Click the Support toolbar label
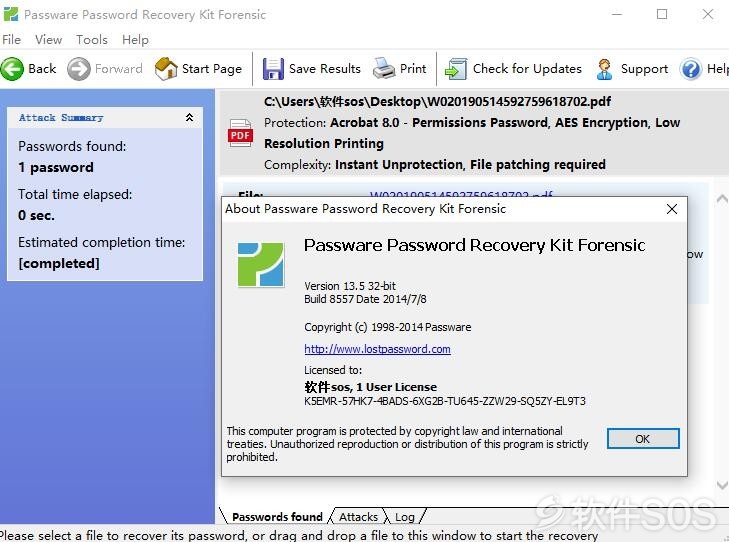Viewport: 729px width, 542px height. coord(644,69)
